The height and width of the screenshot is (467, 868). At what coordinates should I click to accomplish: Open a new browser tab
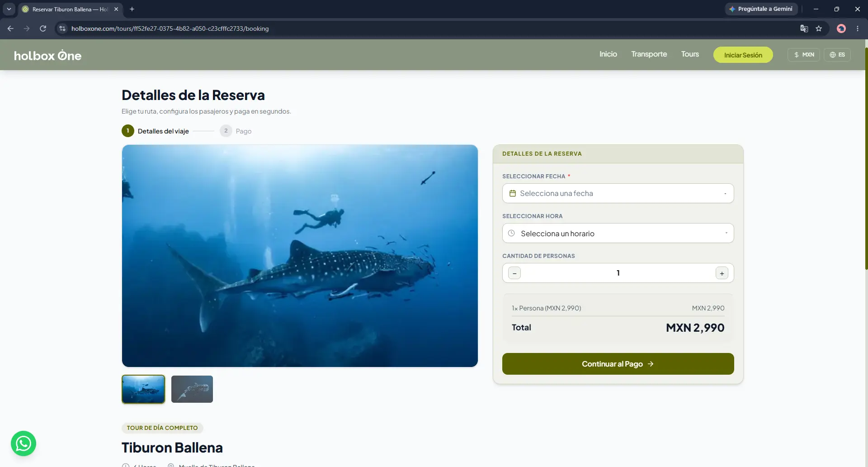132,9
